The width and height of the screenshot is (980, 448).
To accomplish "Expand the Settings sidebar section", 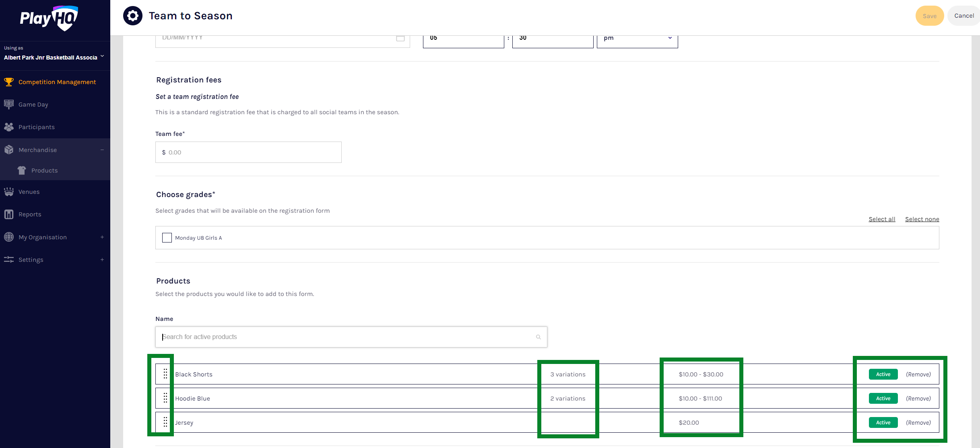I will click(102, 259).
